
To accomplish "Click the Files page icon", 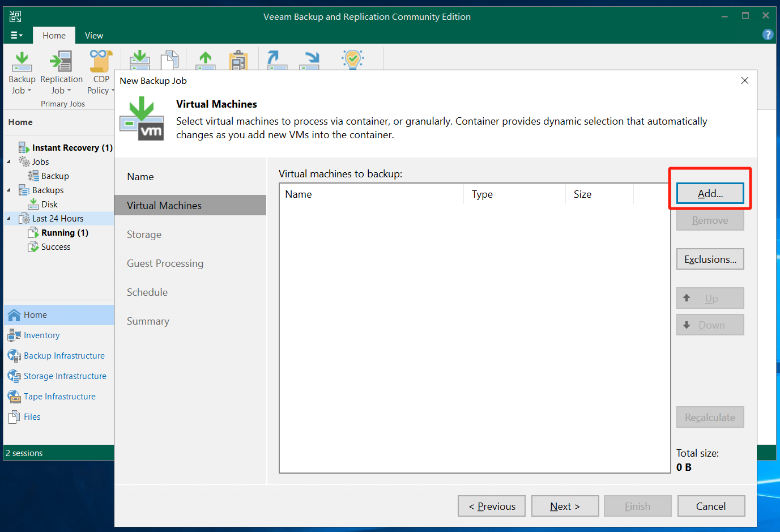I will point(14,416).
